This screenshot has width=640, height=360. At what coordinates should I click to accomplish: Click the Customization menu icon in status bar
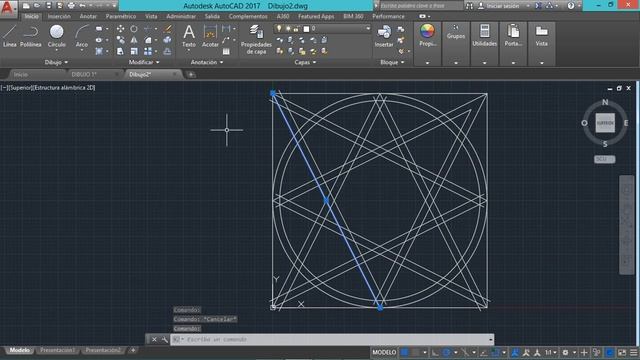point(633,352)
